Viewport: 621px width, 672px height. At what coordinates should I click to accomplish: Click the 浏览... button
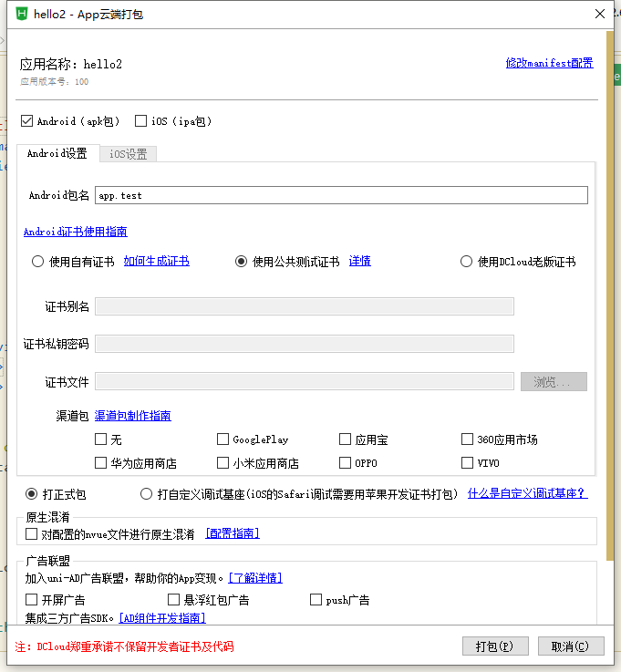[x=554, y=381]
